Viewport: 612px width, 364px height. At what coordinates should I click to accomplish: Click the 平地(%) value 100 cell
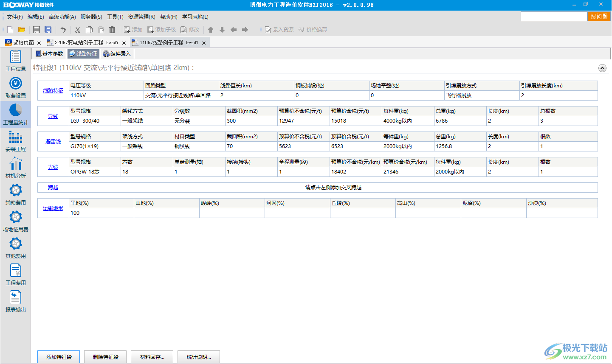[101, 213]
